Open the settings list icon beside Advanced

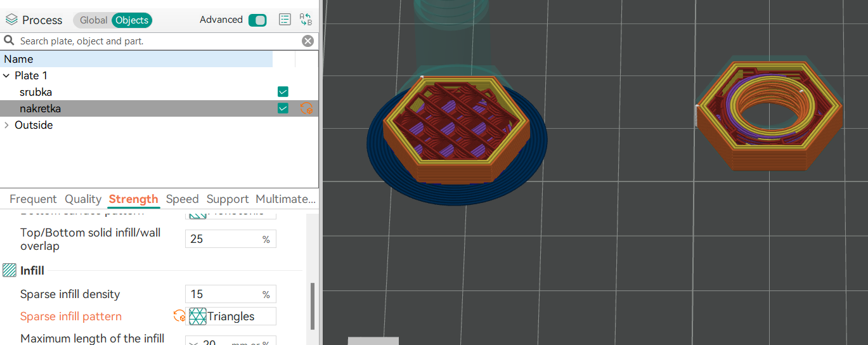pos(285,20)
